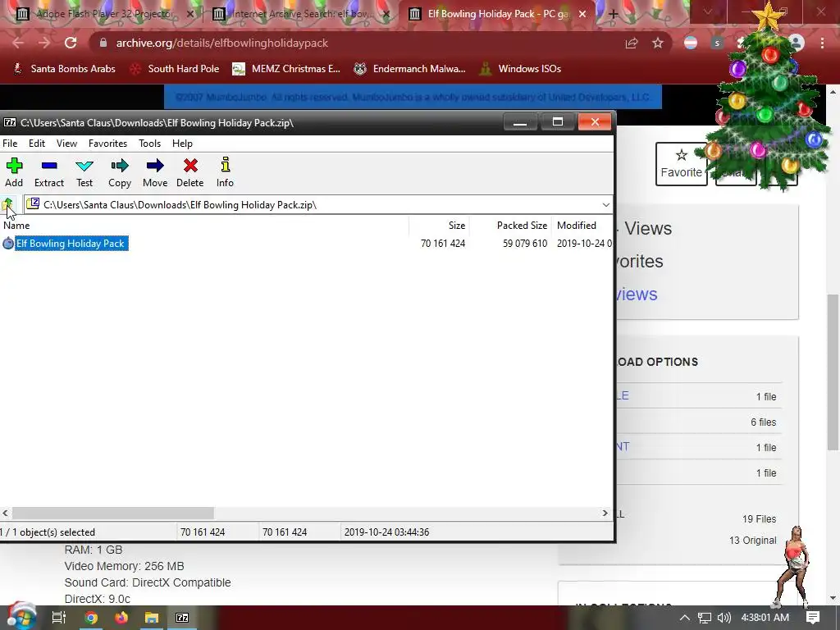The width and height of the screenshot is (840, 630).
Task: Expand the 7-Zip path dropdown arrow
Action: point(606,204)
